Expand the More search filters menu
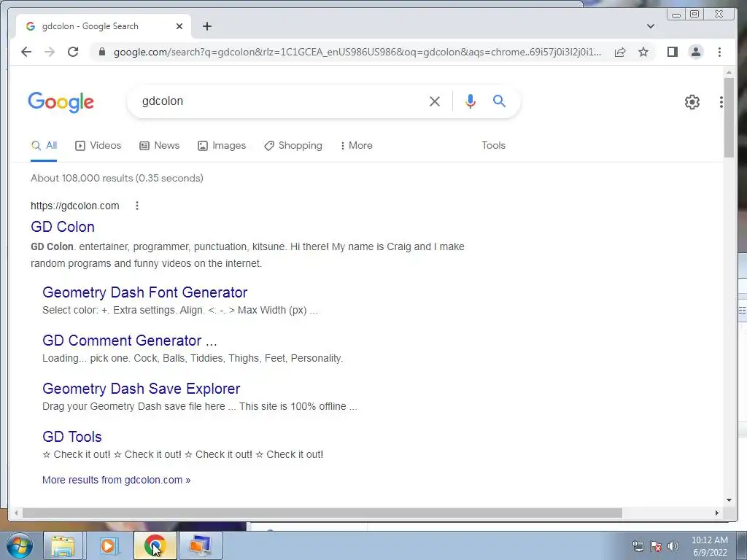The image size is (747, 560). (356, 146)
